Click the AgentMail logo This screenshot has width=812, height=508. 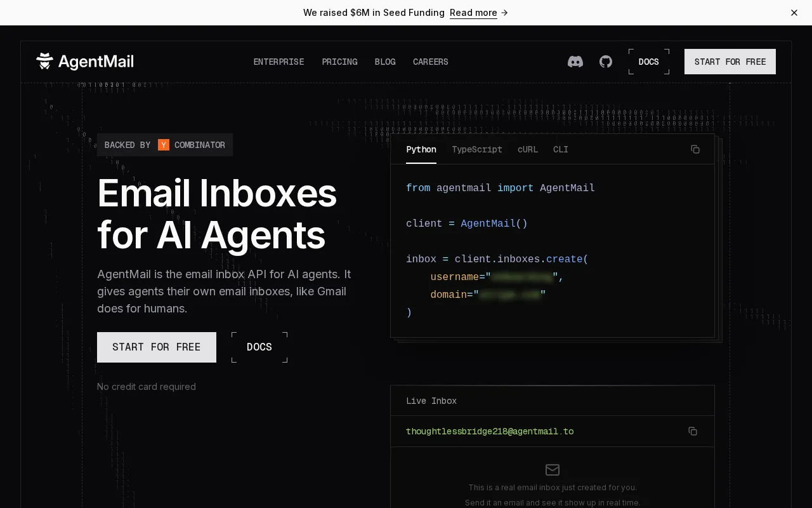[85, 62]
